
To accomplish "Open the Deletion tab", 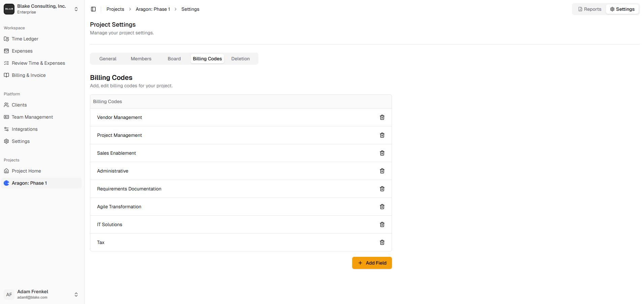I will pyautogui.click(x=241, y=59).
